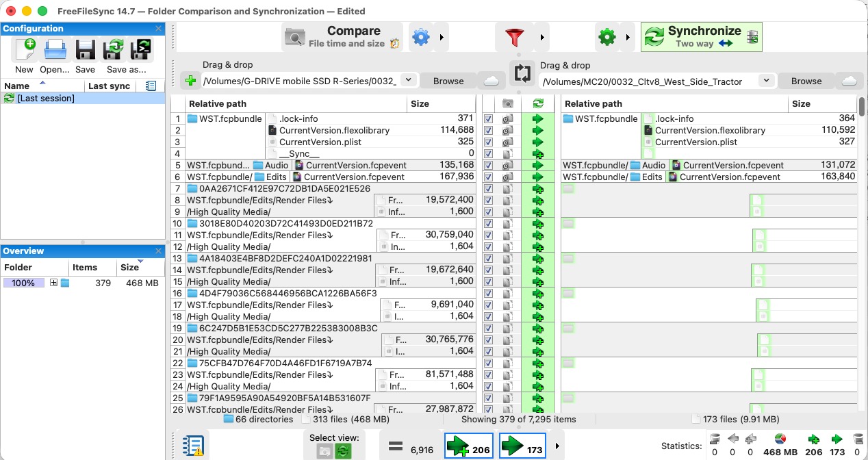Open filter settings red funnel
Screen dimensions: 868x460
click(516, 37)
